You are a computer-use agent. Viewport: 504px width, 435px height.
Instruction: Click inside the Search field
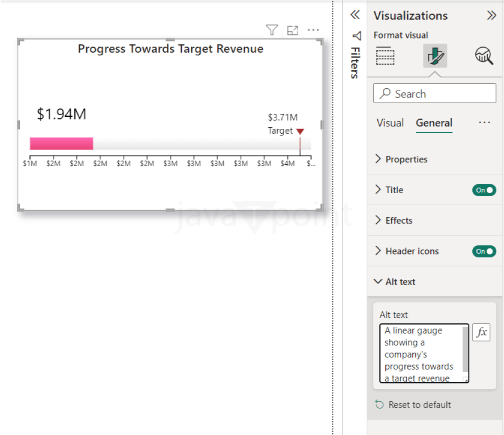click(435, 93)
